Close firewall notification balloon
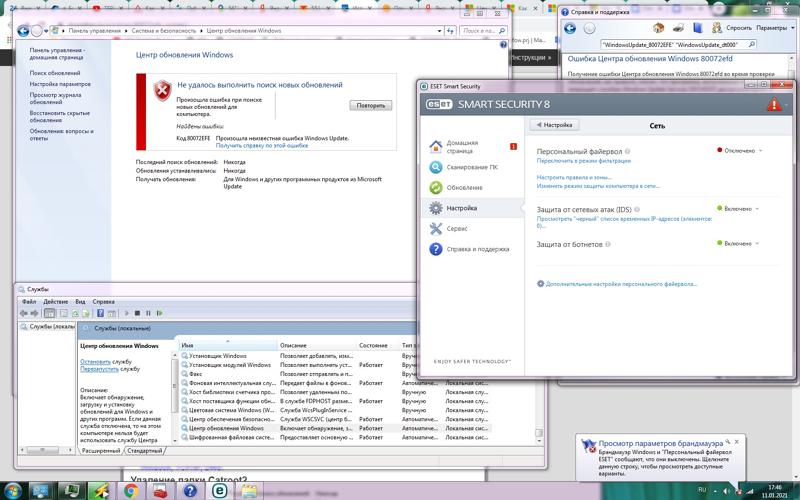The image size is (800, 500). pos(736,442)
